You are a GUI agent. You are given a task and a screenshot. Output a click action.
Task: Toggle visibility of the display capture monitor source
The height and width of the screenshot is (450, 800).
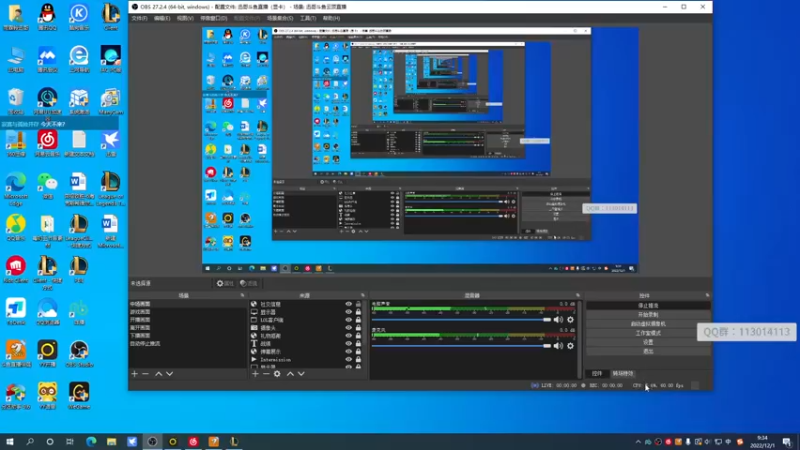tap(348, 312)
